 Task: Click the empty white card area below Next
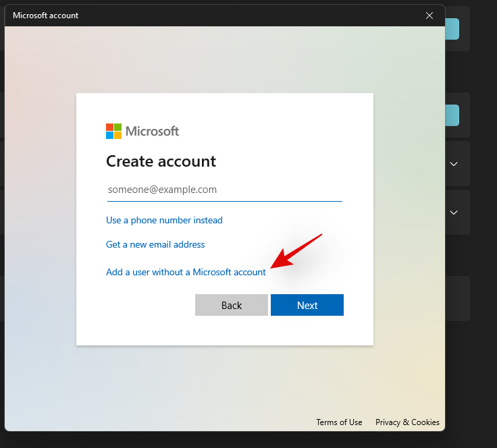(224, 331)
